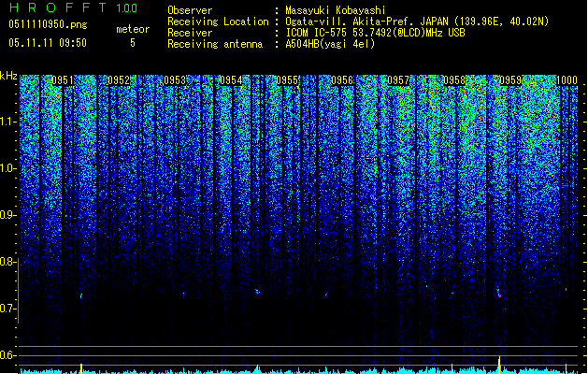Click the meteor echo just before 0959

click(499, 293)
